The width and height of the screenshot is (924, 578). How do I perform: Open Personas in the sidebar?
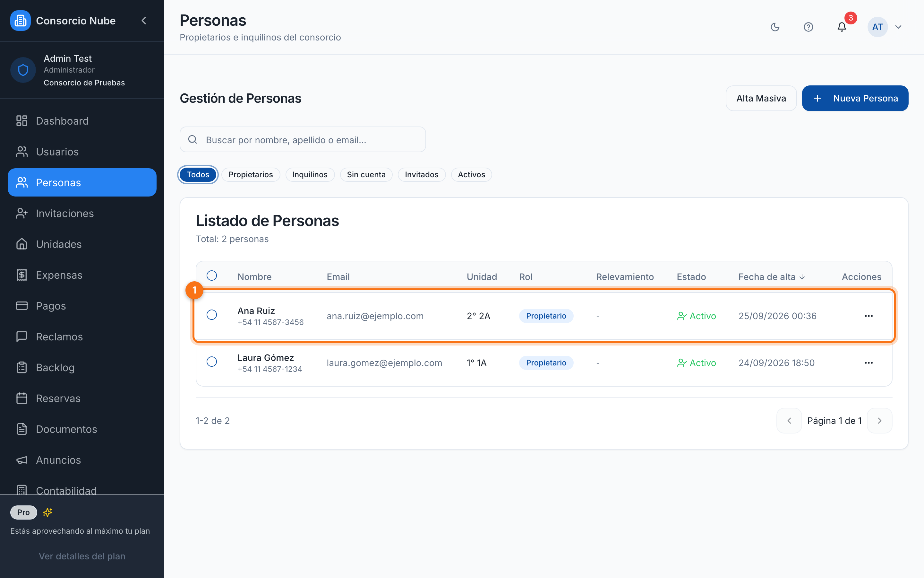(x=82, y=182)
